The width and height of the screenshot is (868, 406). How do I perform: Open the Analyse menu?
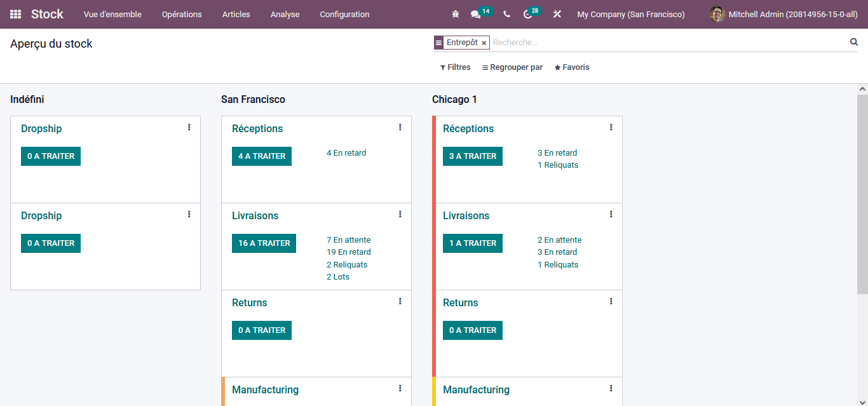pyautogui.click(x=285, y=14)
